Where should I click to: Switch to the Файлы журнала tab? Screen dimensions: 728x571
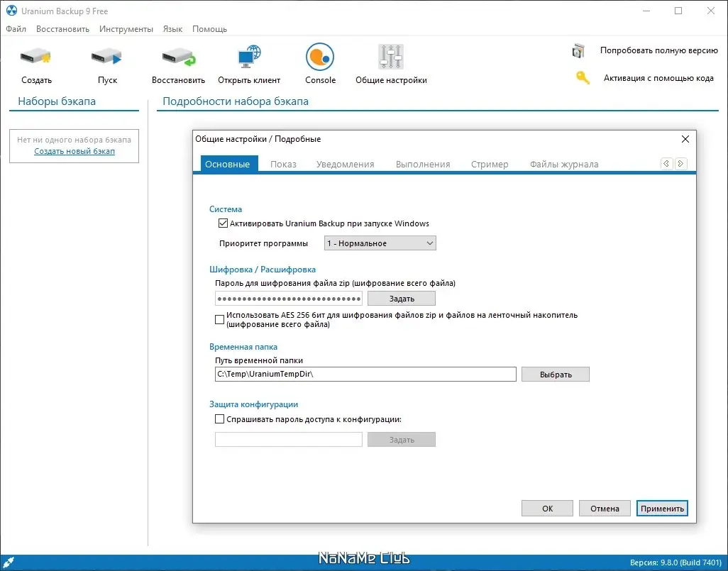point(563,164)
